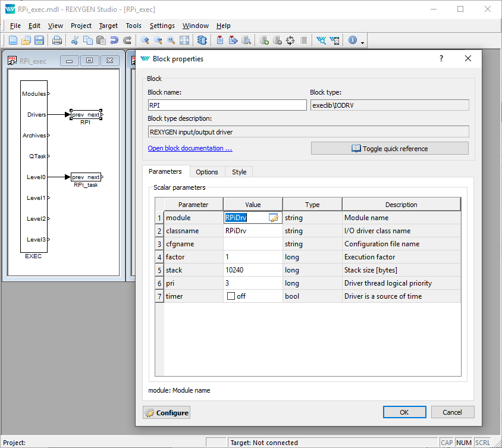Viewport: 502px width, 448px height.
Task: Select stack value 10240 cell
Action: 253,270
